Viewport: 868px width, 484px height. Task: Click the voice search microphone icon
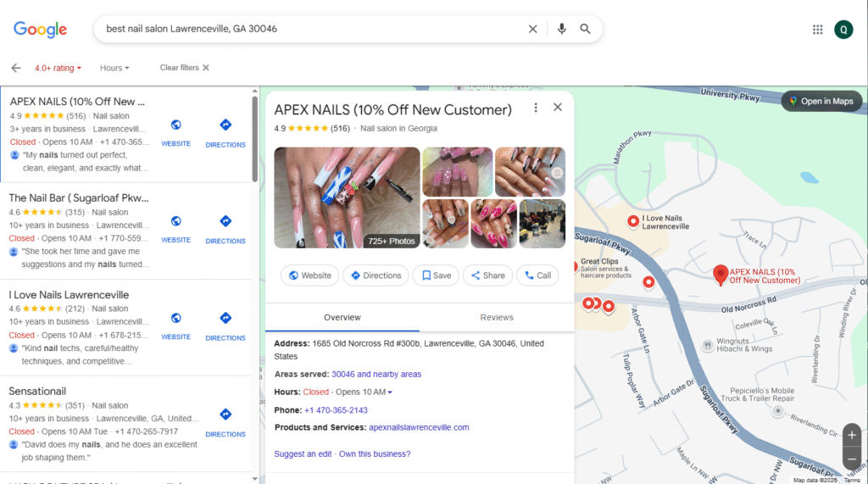tap(561, 29)
